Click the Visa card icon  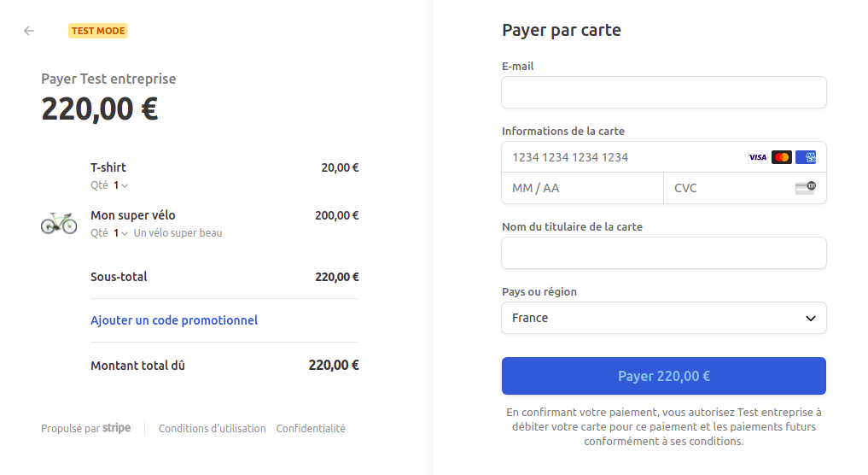pos(757,157)
